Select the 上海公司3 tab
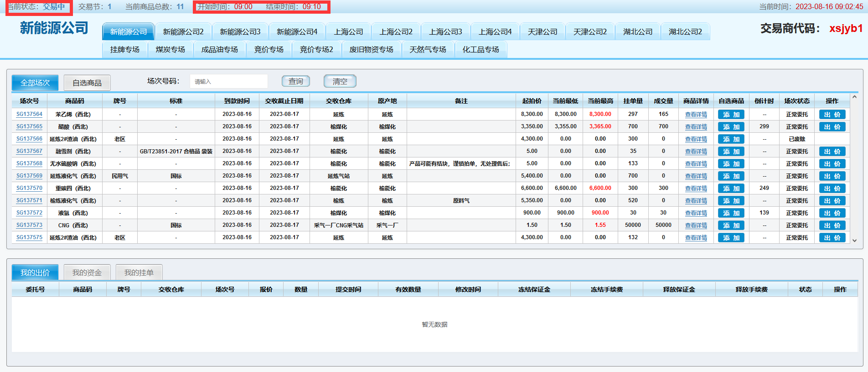This screenshot has width=868, height=372. click(x=446, y=31)
